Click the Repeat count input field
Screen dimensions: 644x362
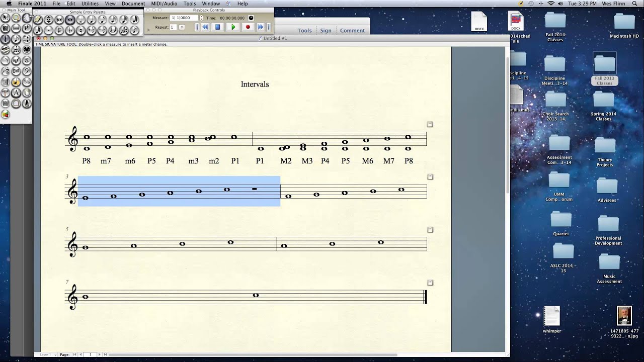pos(173,27)
